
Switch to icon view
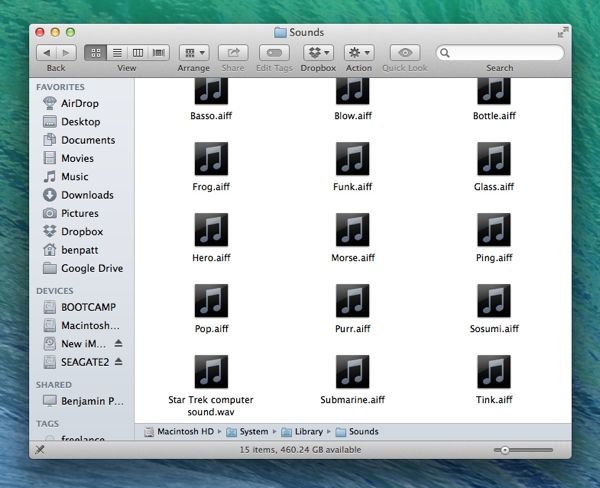[x=96, y=53]
